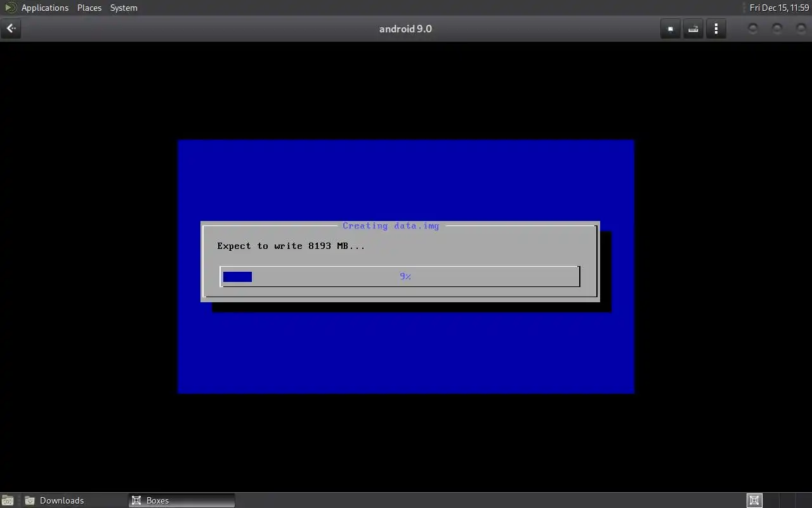This screenshot has height=508, width=812.
Task: Click the show desktop icon in bottom panel
Action: click(x=7, y=500)
